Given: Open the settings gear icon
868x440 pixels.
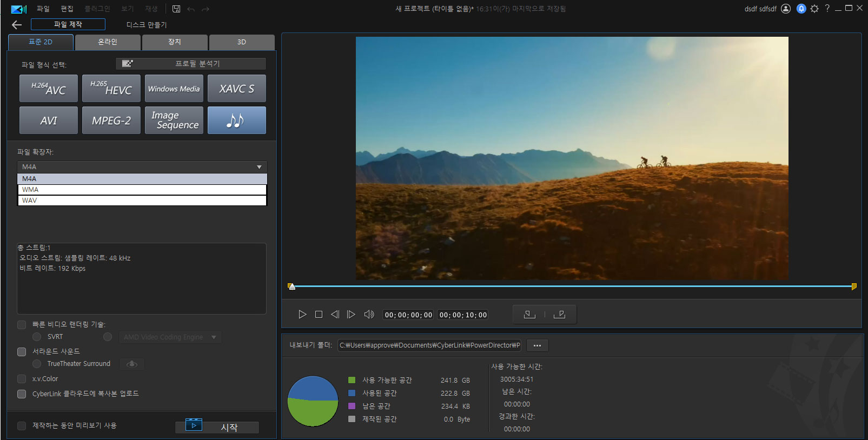Looking at the screenshot, I should (x=814, y=9).
